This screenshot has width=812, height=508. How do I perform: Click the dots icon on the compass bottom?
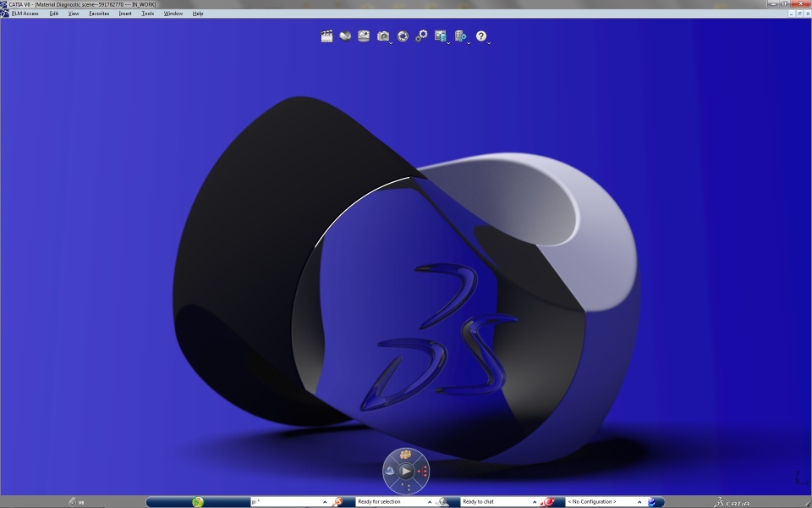click(x=406, y=487)
